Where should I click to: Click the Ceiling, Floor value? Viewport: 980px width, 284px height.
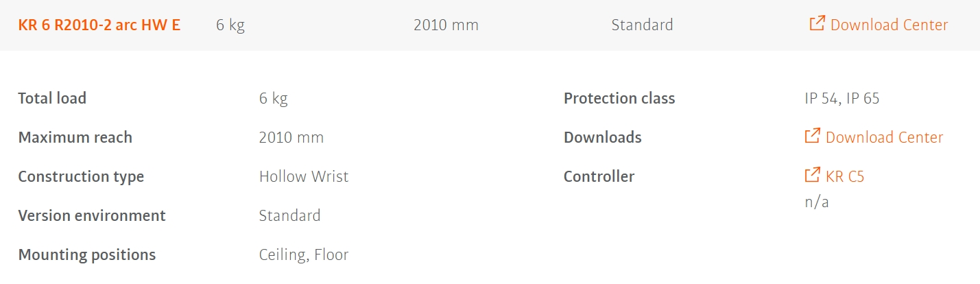(304, 255)
